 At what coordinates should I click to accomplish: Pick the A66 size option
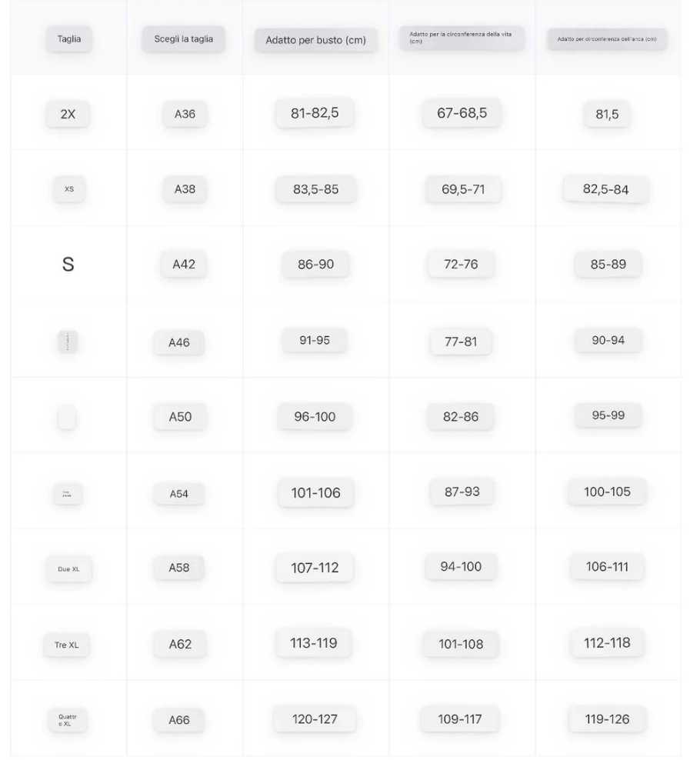coord(179,720)
